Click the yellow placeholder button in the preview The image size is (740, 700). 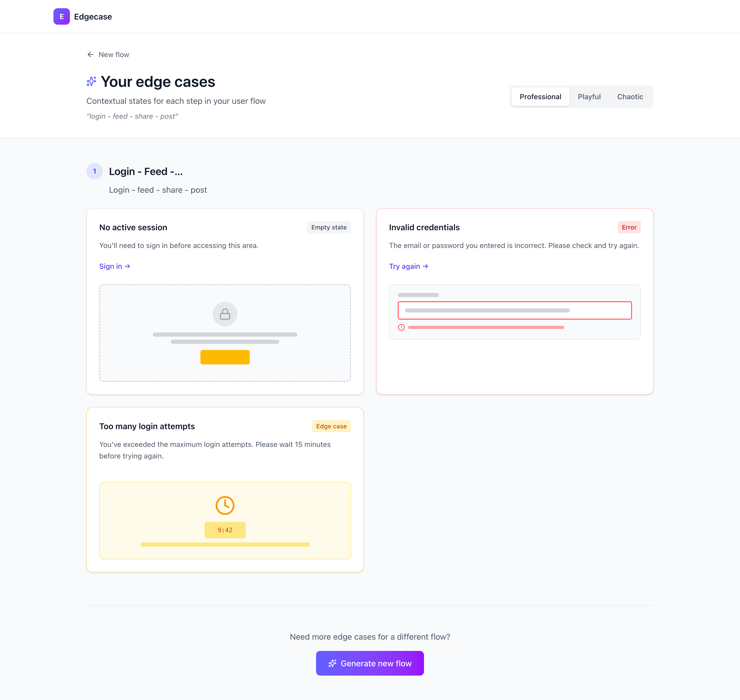pyautogui.click(x=225, y=357)
